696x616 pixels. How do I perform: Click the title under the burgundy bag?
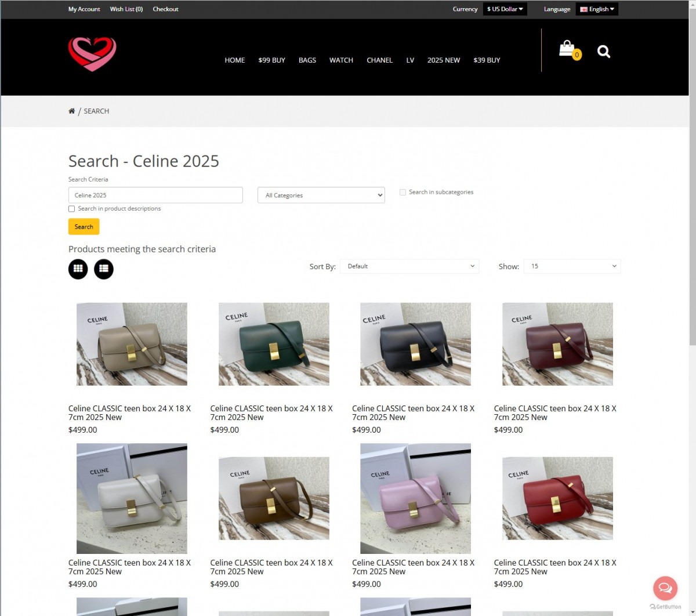pos(555,413)
